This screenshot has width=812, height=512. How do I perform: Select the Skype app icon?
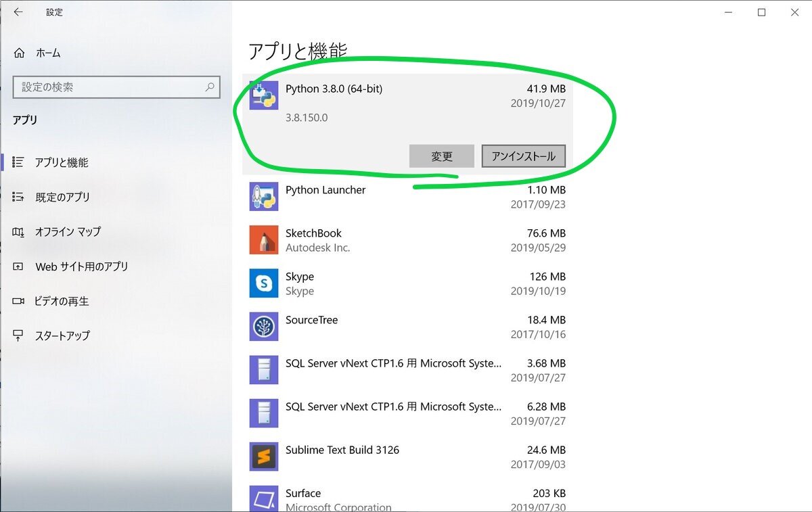point(263,283)
